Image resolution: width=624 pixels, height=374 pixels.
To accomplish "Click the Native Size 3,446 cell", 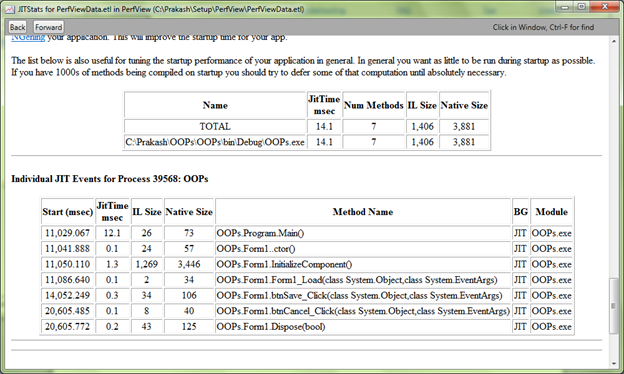I will point(189,264).
